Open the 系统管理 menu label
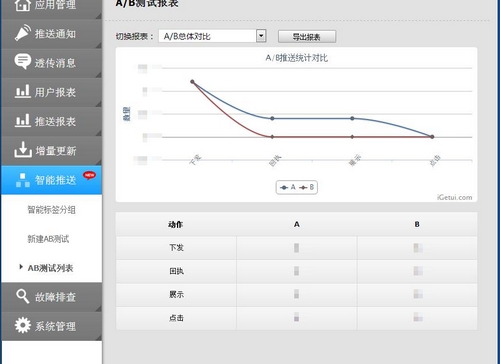500x364 pixels. point(55,326)
